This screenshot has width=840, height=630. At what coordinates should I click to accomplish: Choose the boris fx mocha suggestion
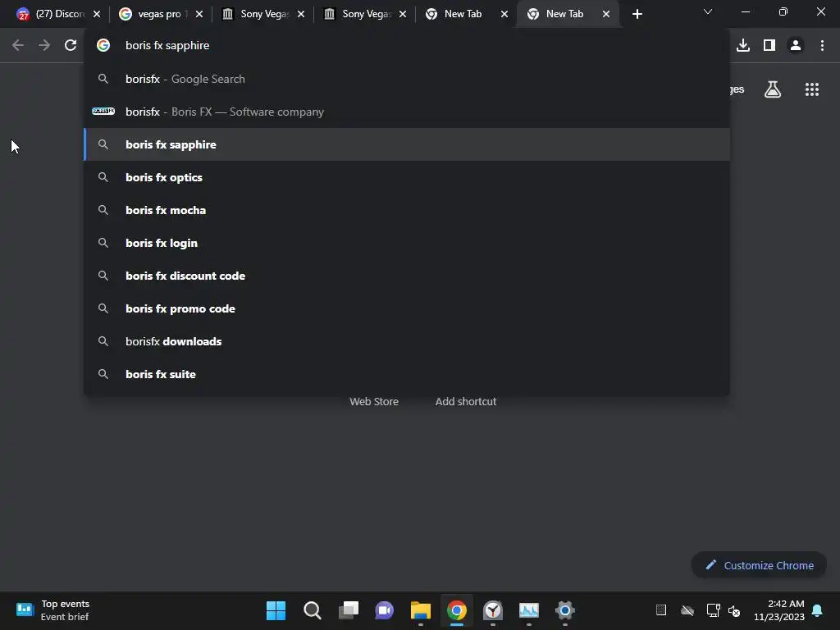pyautogui.click(x=407, y=210)
